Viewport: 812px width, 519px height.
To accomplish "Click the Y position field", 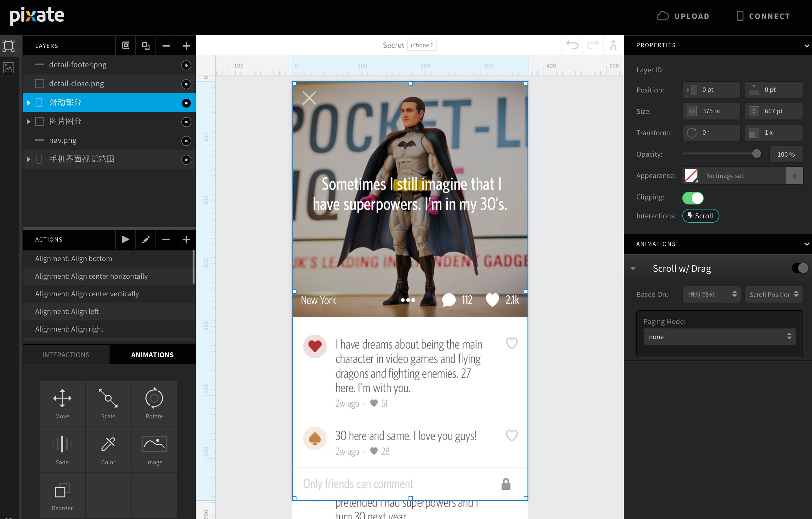I will 774,90.
